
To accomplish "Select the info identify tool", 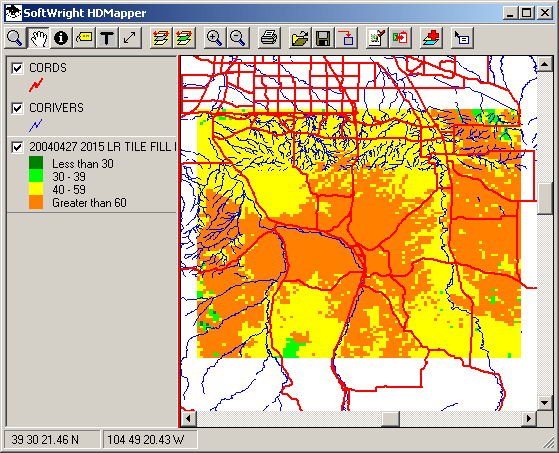I will click(x=61, y=38).
